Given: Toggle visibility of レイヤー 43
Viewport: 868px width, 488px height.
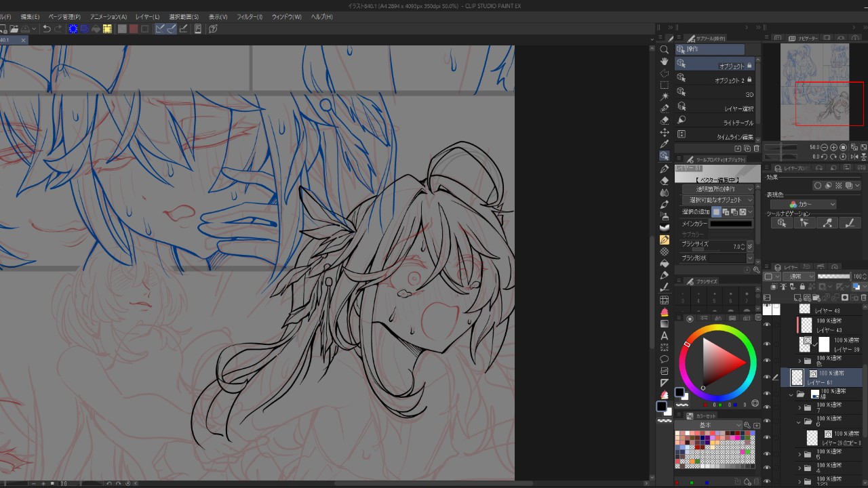Looking at the screenshot, I should click(x=767, y=325).
